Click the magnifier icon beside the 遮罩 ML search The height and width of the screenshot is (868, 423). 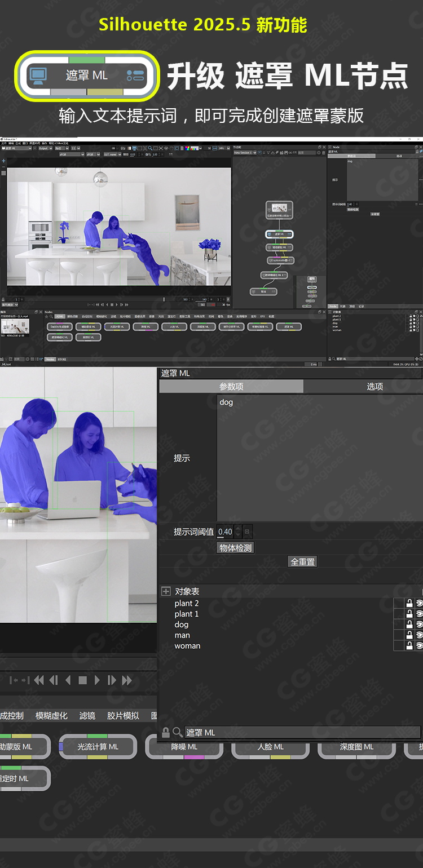tap(178, 732)
